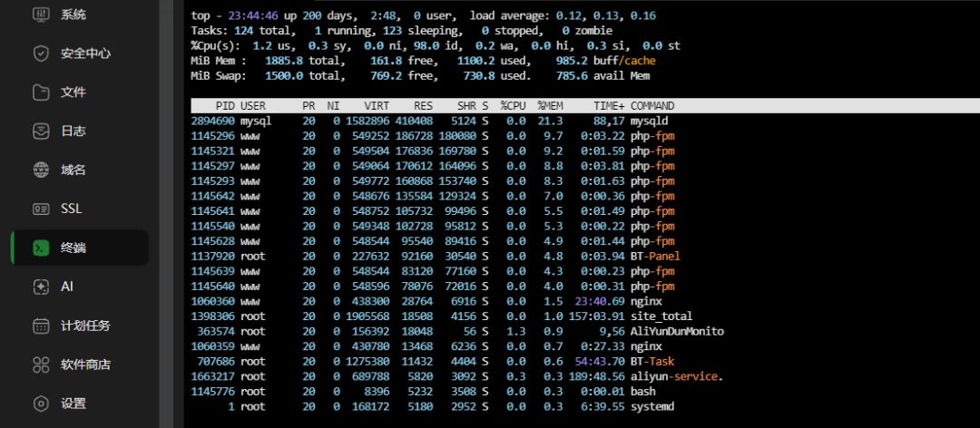Screen dimensions: 980x428
Task: Click the SSL certificate icon
Action: pos(41,209)
